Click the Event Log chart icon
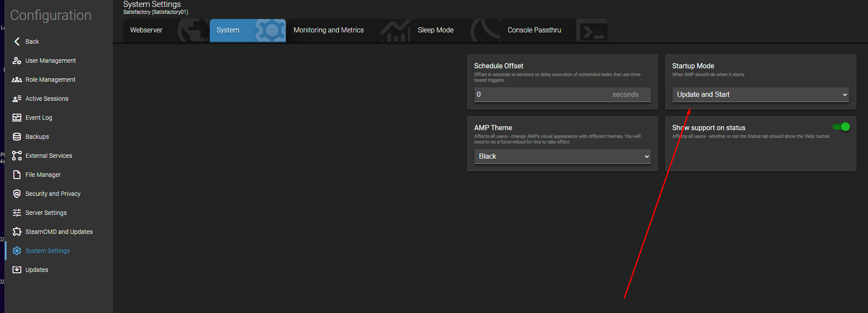Viewport: 868px width, 313px height. (x=17, y=118)
